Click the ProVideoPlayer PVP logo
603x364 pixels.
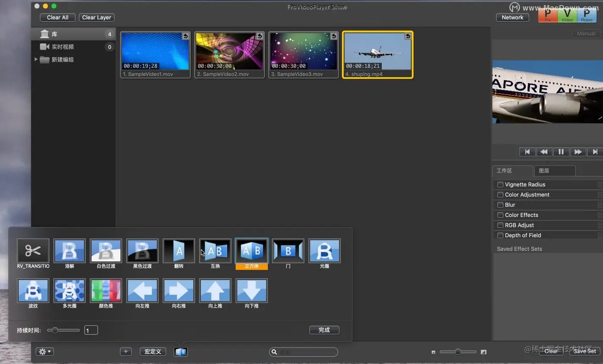click(567, 15)
